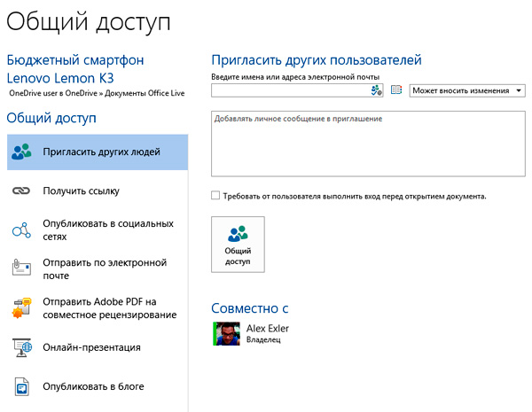Image resolution: width=532 pixels, height=412 pixels.
Task: Expand the Может вносить изменения dropdown
Action: tap(467, 90)
